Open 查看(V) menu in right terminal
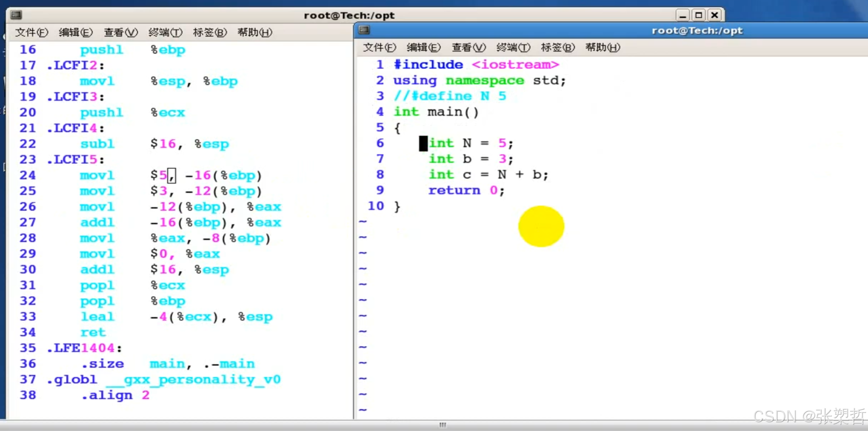Screen dimensions: 868x431 point(469,48)
